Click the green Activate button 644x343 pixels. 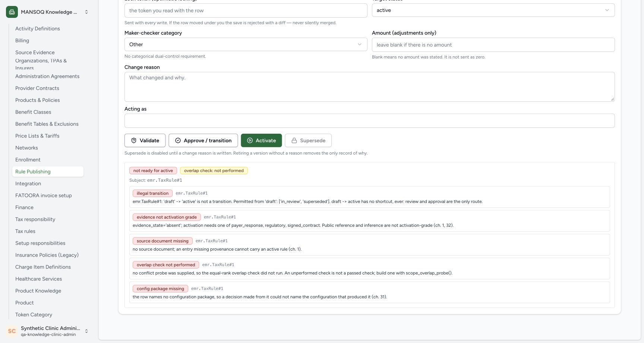click(x=261, y=140)
